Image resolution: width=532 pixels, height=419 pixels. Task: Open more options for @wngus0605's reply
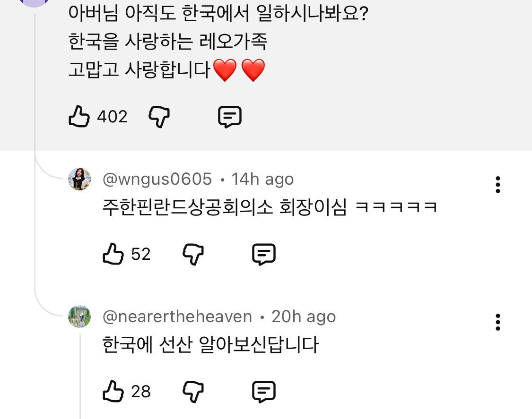[x=497, y=185]
